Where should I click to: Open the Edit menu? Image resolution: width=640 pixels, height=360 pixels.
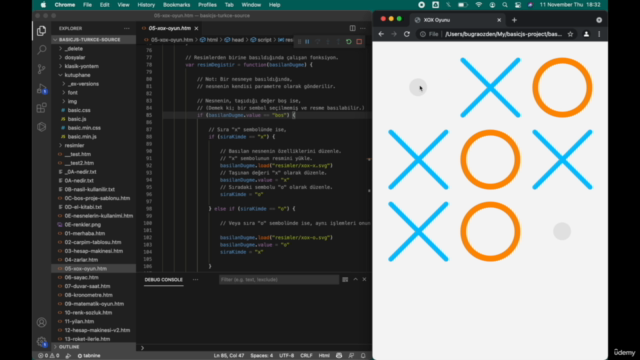click(x=104, y=5)
